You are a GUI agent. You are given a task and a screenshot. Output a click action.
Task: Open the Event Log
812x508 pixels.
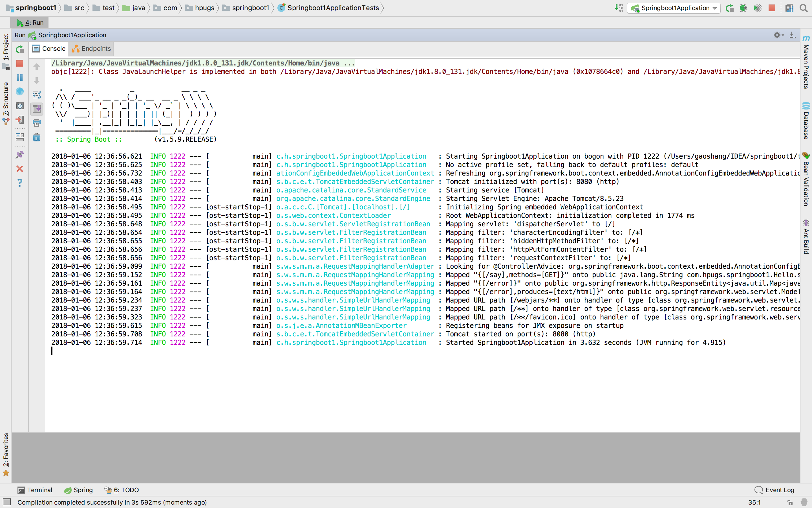coord(775,490)
